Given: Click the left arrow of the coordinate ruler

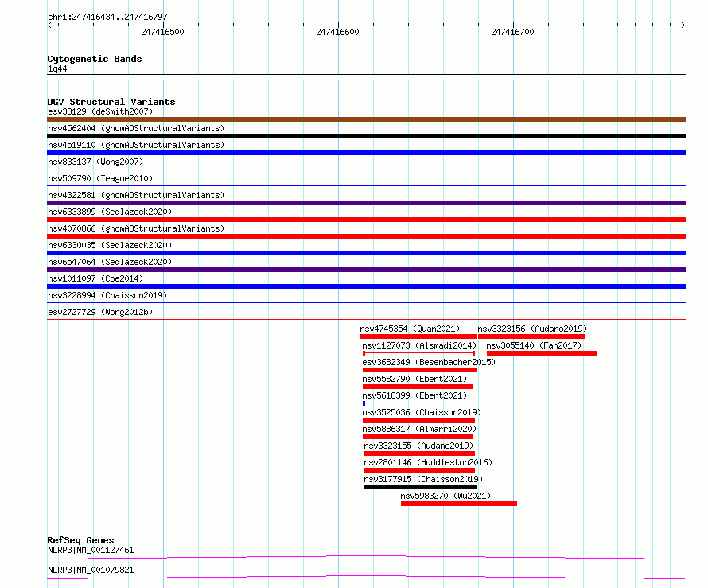Looking at the screenshot, I should point(50,25).
